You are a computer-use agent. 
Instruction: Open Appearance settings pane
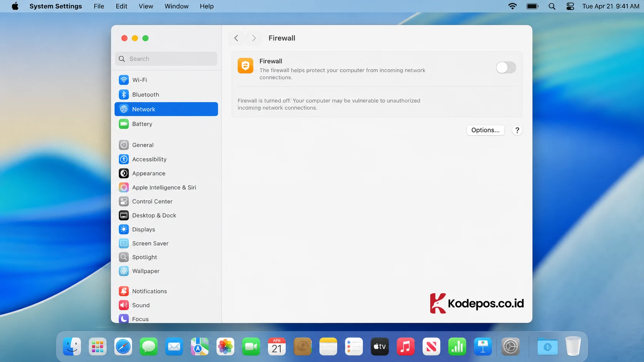pos(166,173)
